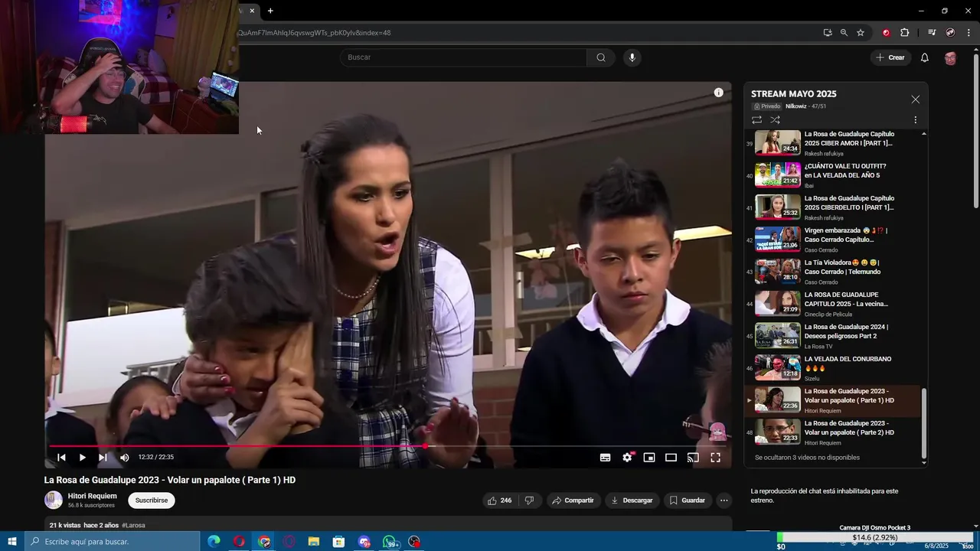The height and width of the screenshot is (551, 980).
Task: Open media control icon in browser toolbar
Action: 932,33
